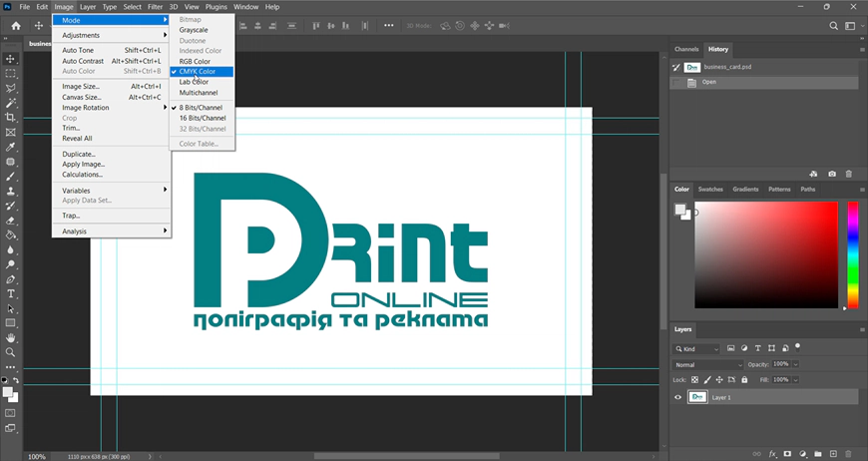Image resolution: width=868 pixels, height=461 pixels.
Task: Toggle filter for pixel layers
Action: [730, 348]
